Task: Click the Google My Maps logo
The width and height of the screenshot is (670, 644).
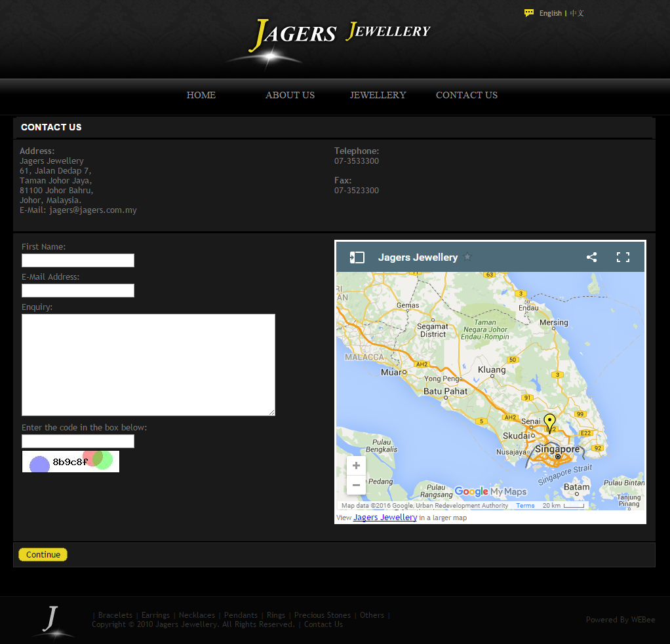Action: (x=490, y=491)
